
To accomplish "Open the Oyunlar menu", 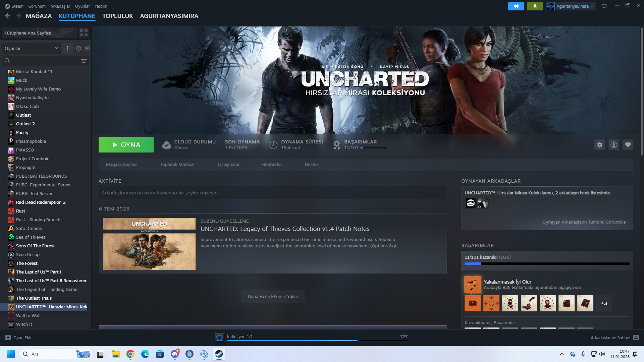I will (82, 6).
